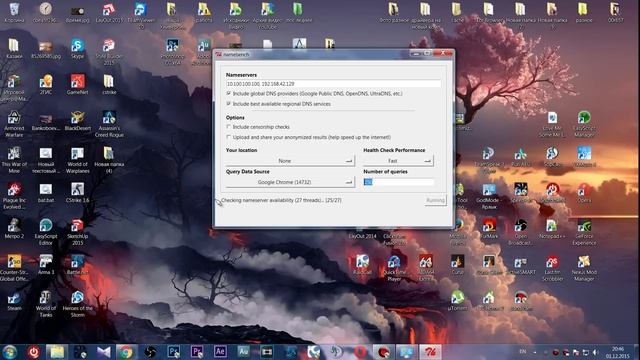The image size is (640, 360).
Task: Click the volume icon in system tray
Action: click(595, 352)
